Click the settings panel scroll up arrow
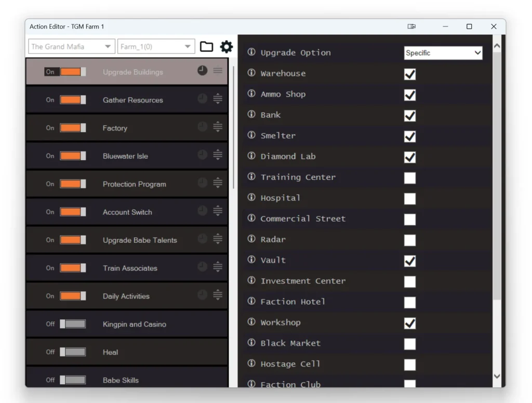The width and height of the screenshot is (532, 403). [497, 45]
